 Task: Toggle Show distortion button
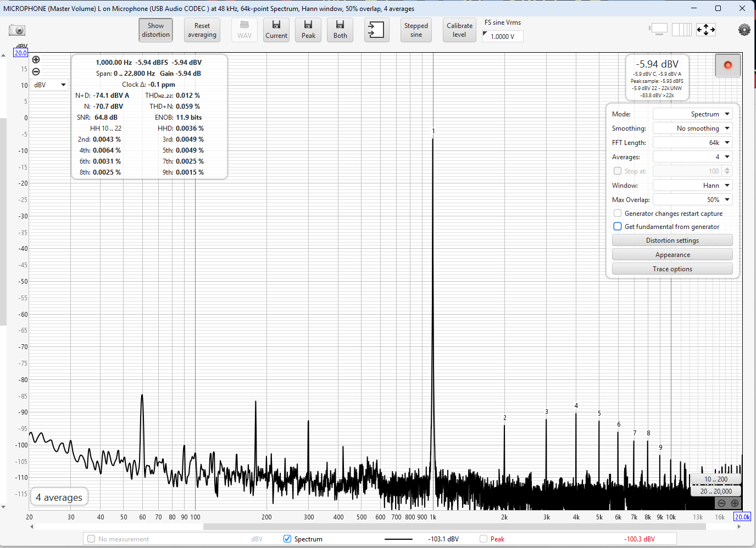click(155, 30)
